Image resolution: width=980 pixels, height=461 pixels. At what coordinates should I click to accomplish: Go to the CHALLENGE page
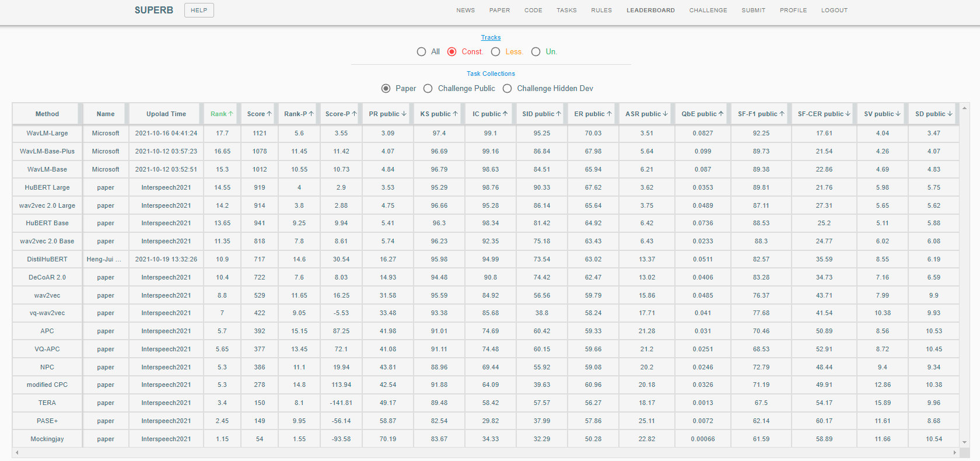click(708, 11)
